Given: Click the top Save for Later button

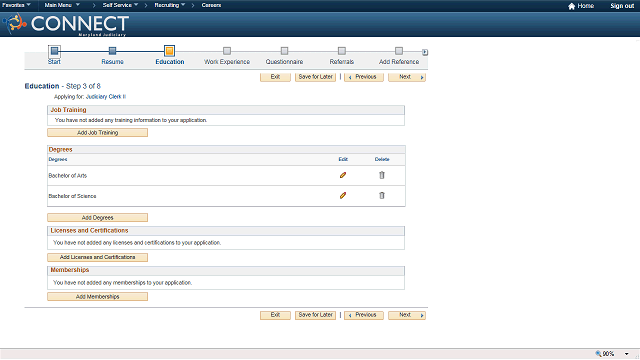Looking at the screenshot, I should pos(316,77).
